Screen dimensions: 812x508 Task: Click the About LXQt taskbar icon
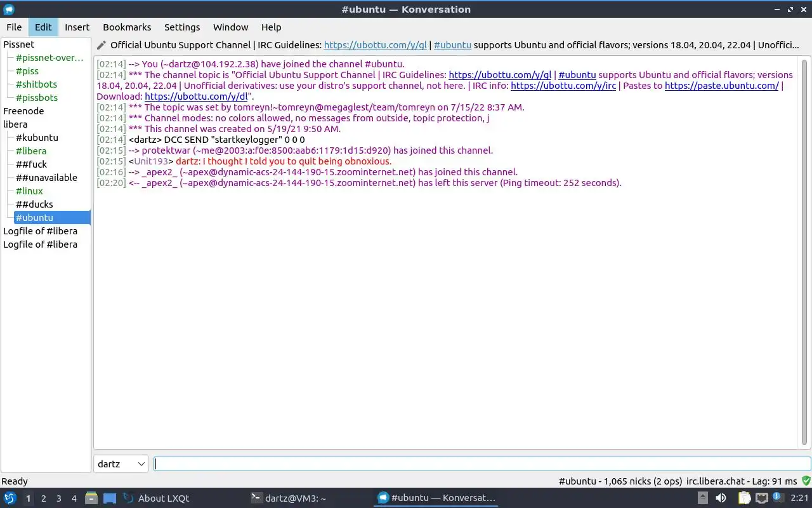coord(129,498)
